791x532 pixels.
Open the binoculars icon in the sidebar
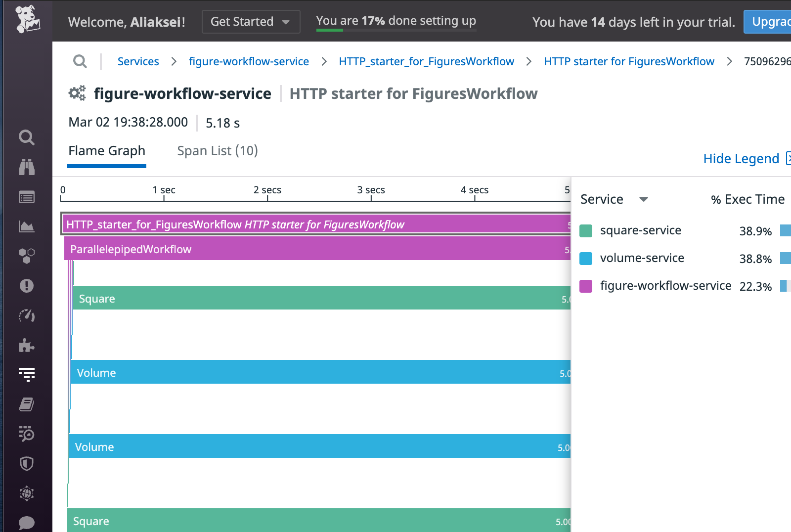click(27, 167)
